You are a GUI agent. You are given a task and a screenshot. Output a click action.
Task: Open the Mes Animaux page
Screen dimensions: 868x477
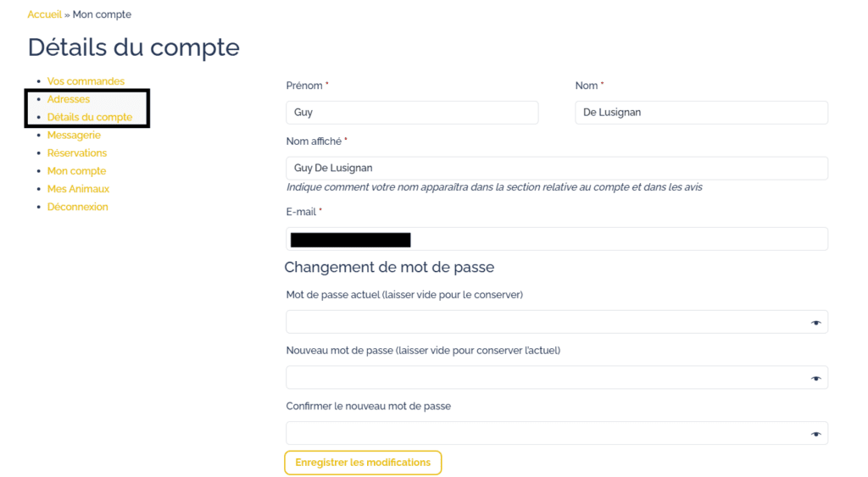[x=78, y=189]
